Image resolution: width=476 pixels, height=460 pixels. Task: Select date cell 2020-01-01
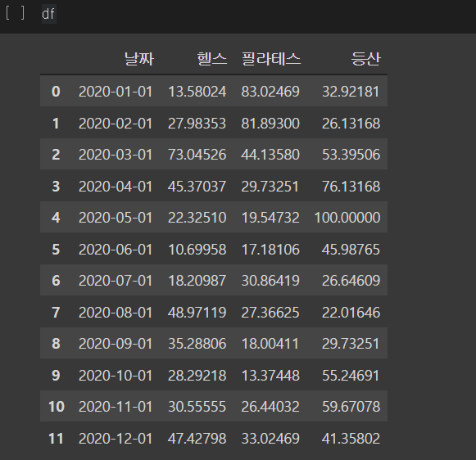[116, 92]
